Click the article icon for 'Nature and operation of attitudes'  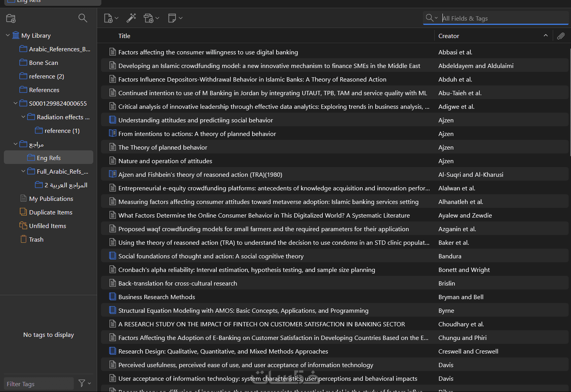point(113,161)
